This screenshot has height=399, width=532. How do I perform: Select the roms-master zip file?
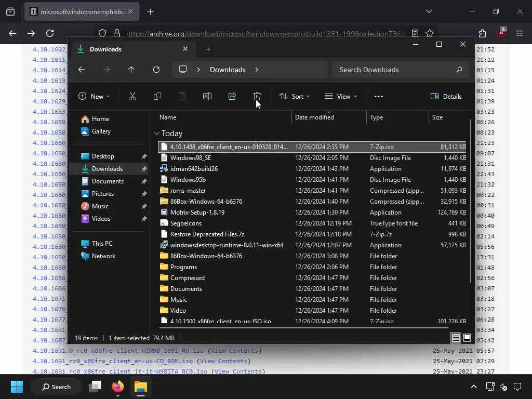pos(312,191)
